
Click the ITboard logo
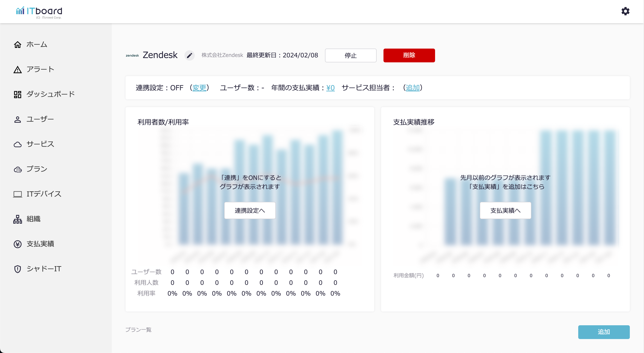click(x=39, y=11)
